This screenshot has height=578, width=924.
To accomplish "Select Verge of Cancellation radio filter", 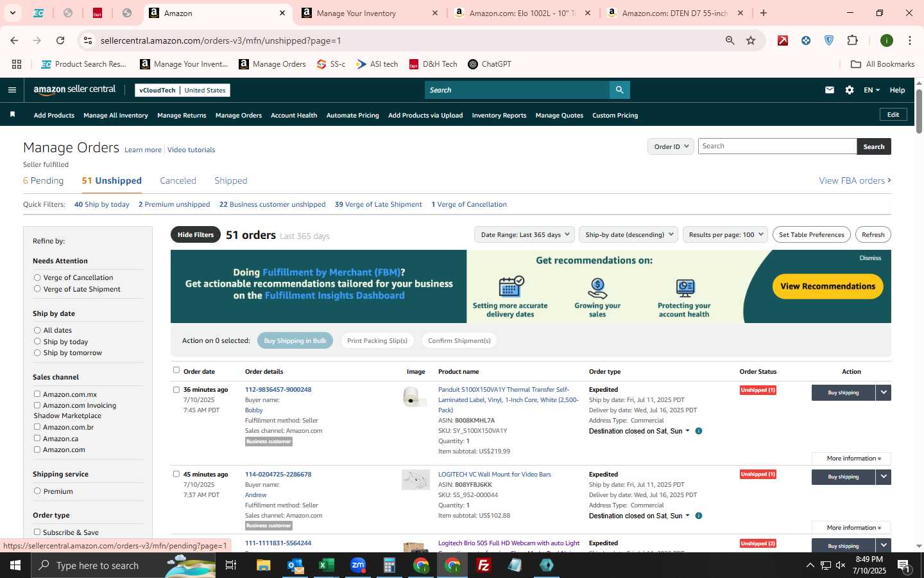I will coord(37,277).
